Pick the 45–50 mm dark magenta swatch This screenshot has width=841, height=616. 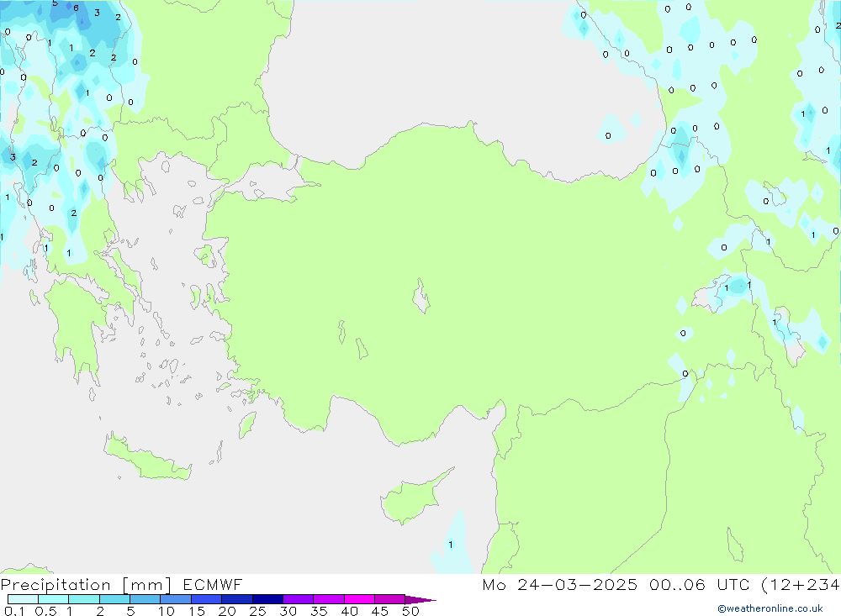[390, 599]
